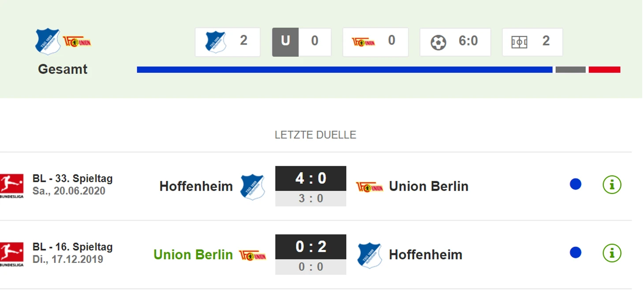Open info icon for 17.12.2019 match
This screenshot has height=292, width=644.
point(612,253)
